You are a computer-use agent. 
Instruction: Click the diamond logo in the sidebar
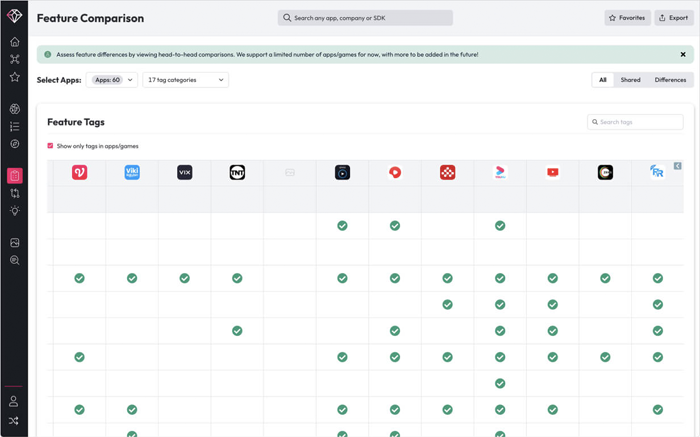point(14,15)
